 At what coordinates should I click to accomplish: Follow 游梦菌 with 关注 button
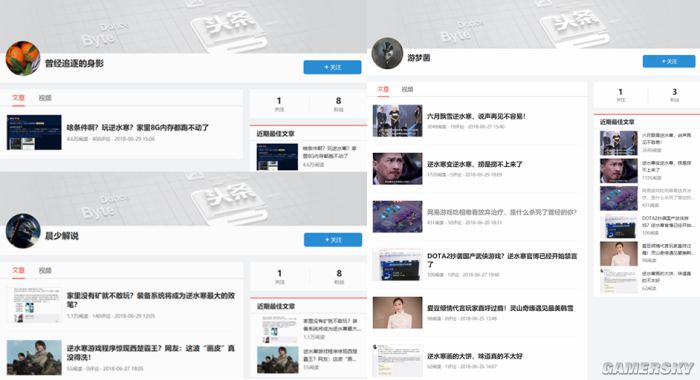pos(669,61)
